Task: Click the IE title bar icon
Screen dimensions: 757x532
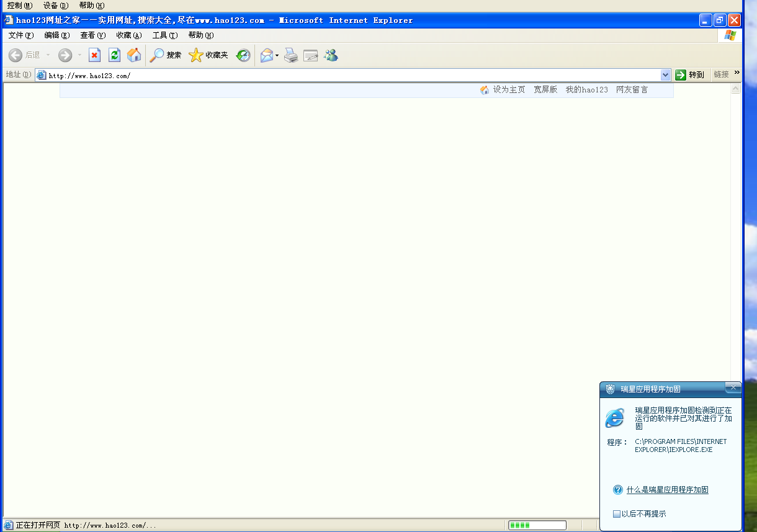Action: pos(9,20)
